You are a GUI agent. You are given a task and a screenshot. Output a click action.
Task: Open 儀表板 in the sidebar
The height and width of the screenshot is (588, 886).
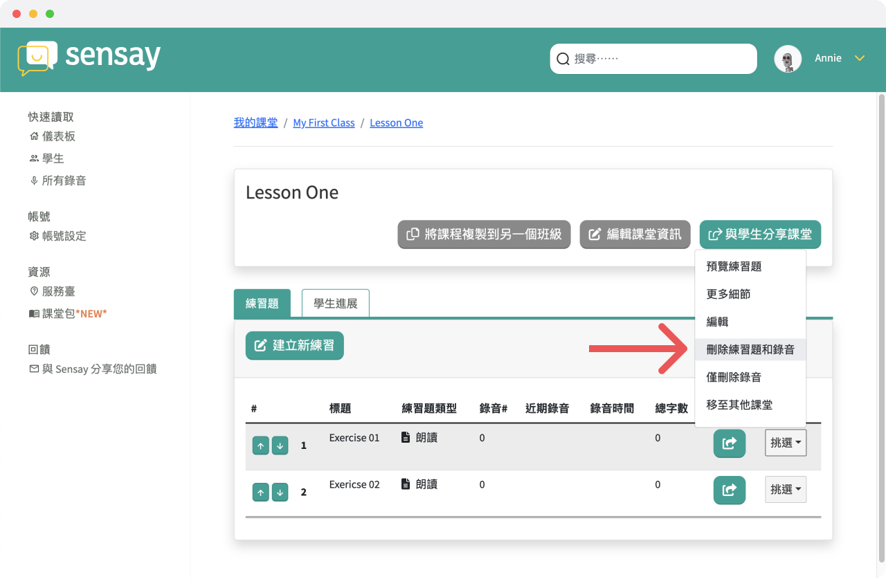click(x=53, y=136)
